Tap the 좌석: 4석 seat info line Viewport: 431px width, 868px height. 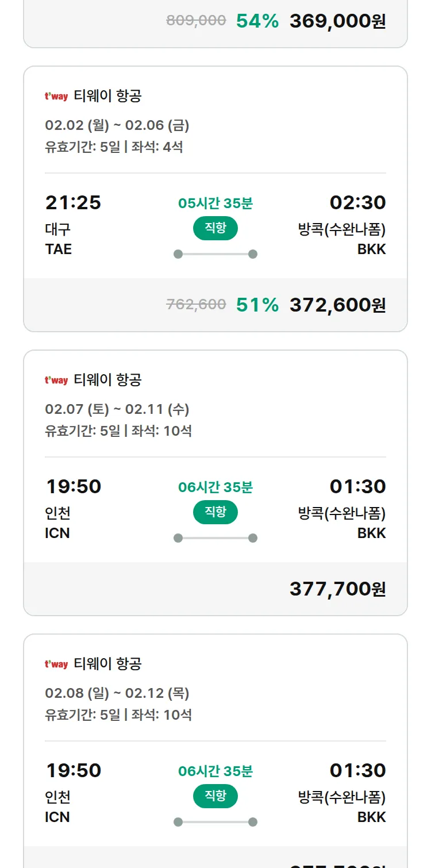coord(157,147)
